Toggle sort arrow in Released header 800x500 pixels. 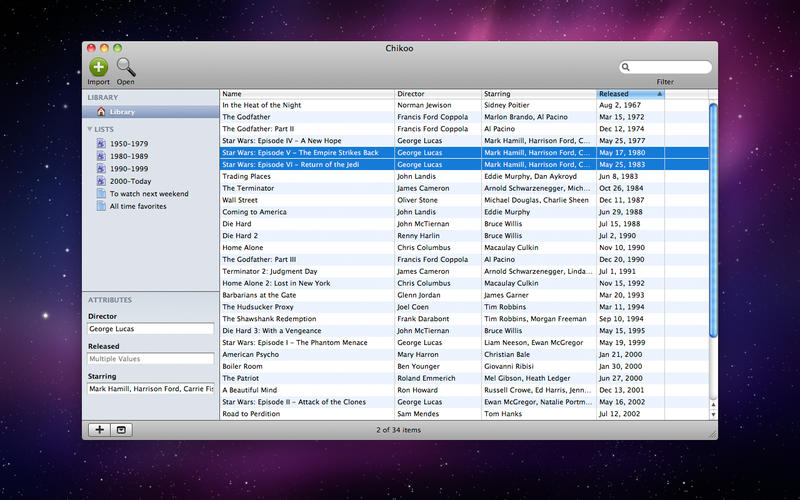(x=659, y=94)
